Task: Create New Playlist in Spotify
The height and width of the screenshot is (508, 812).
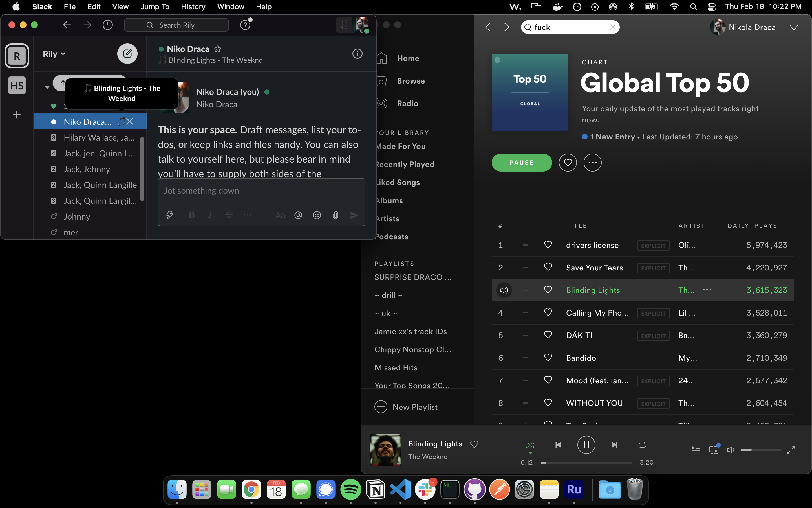Action: (406, 407)
